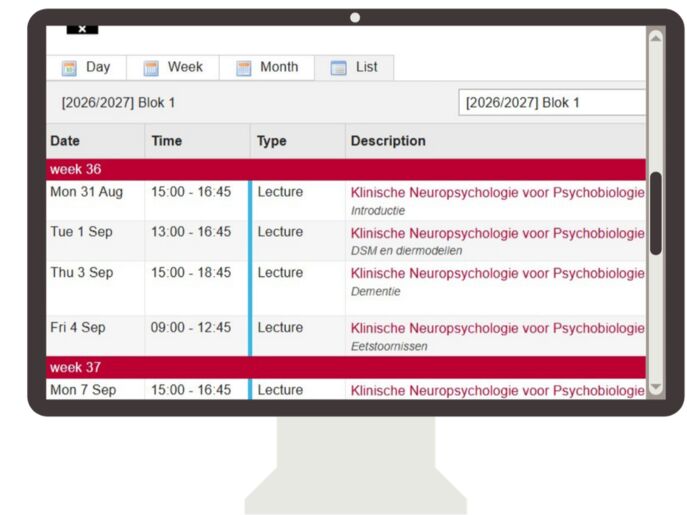Click the List view icon
The image size is (687, 515).
(x=338, y=68)
